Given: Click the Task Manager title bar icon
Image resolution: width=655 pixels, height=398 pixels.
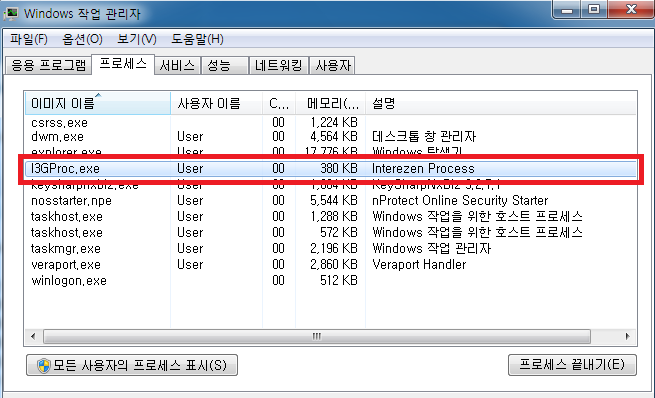Looking at the screenshot, I should pos(11,13).
